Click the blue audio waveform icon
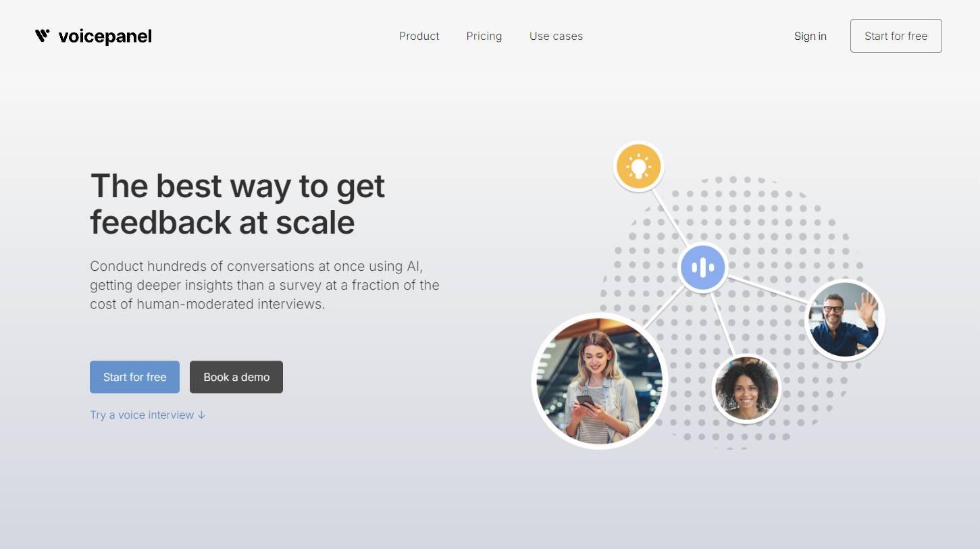The height and width of the screenshot is (549, 980). [702, 267]
